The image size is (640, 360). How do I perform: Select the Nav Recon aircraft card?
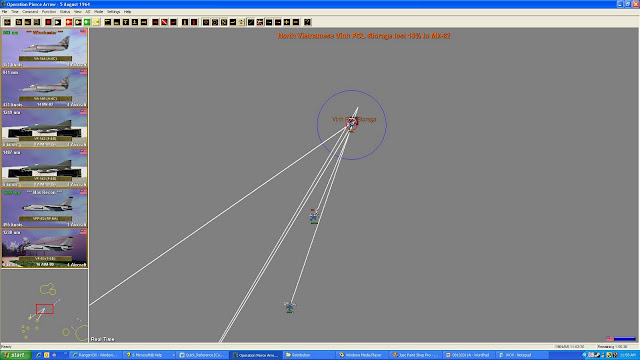(x=44, y=208)
